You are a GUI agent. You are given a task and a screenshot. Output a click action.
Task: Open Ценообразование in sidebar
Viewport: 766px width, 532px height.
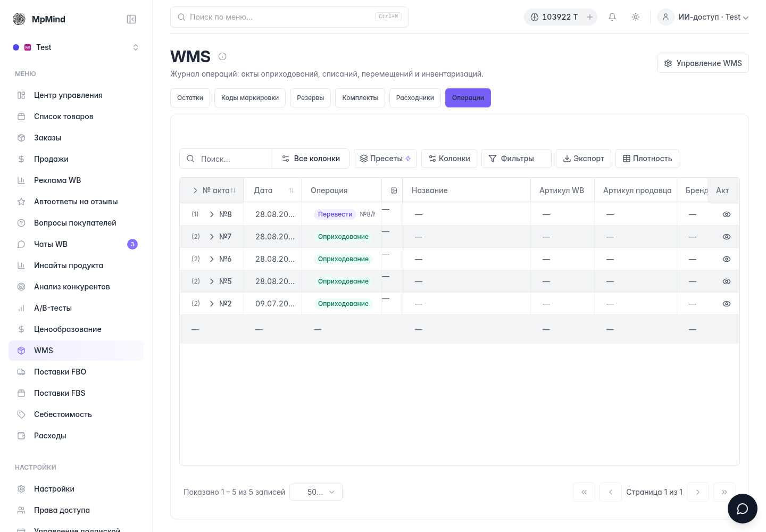(x=76, y=329)
